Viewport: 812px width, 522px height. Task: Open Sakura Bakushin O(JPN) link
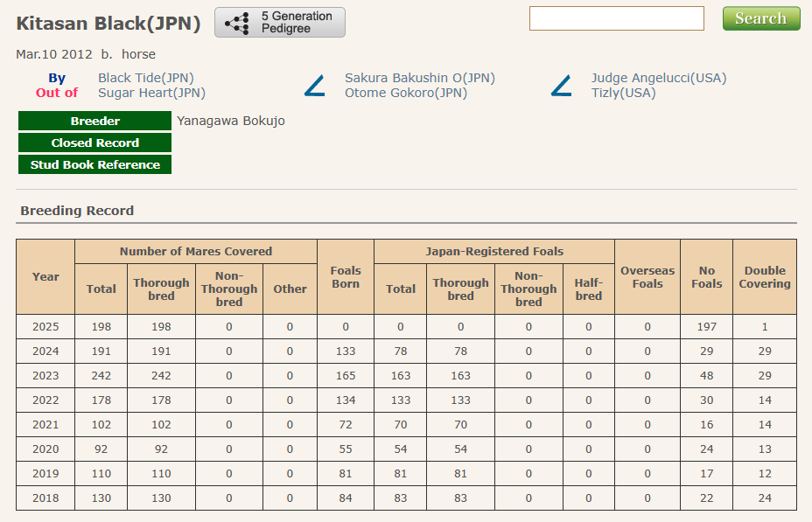click(420, 78)
